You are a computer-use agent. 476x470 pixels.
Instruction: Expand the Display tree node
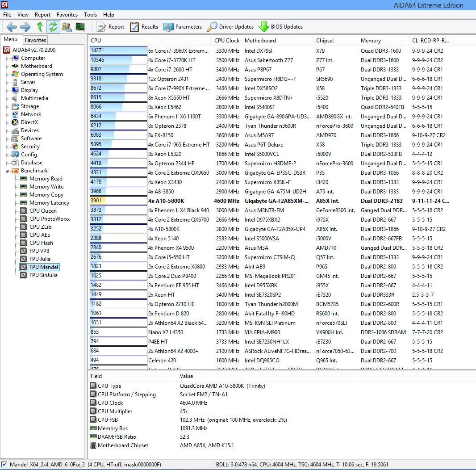7,91
